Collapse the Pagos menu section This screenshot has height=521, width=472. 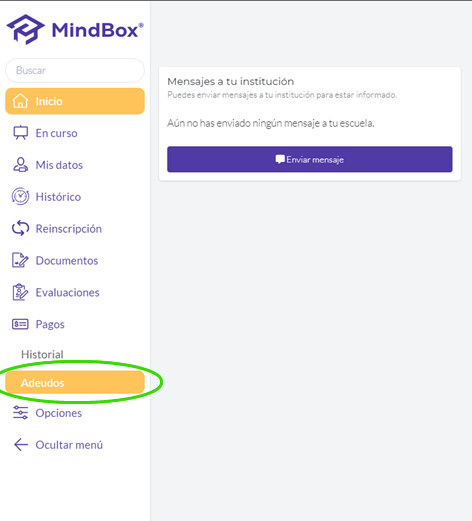[x=50, y=324]
